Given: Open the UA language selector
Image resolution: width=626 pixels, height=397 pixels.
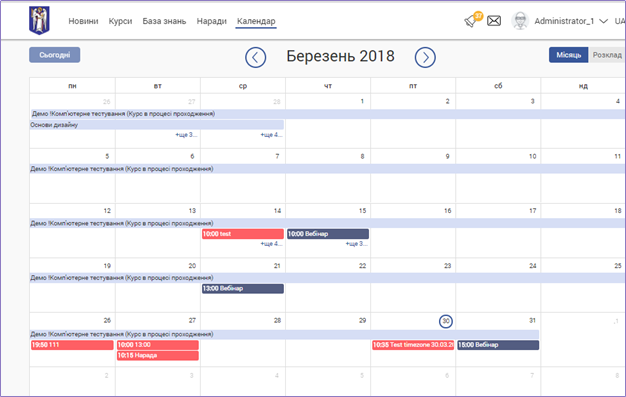Looking at the screenshot, I should [620, 21].
